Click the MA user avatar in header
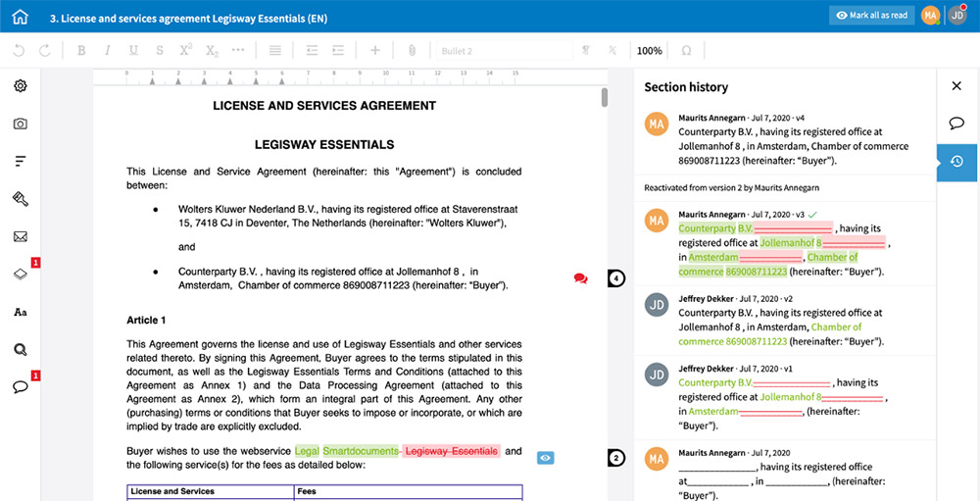Image resolution: width=980 pixels, height=501 pixels. pos(930,16)
